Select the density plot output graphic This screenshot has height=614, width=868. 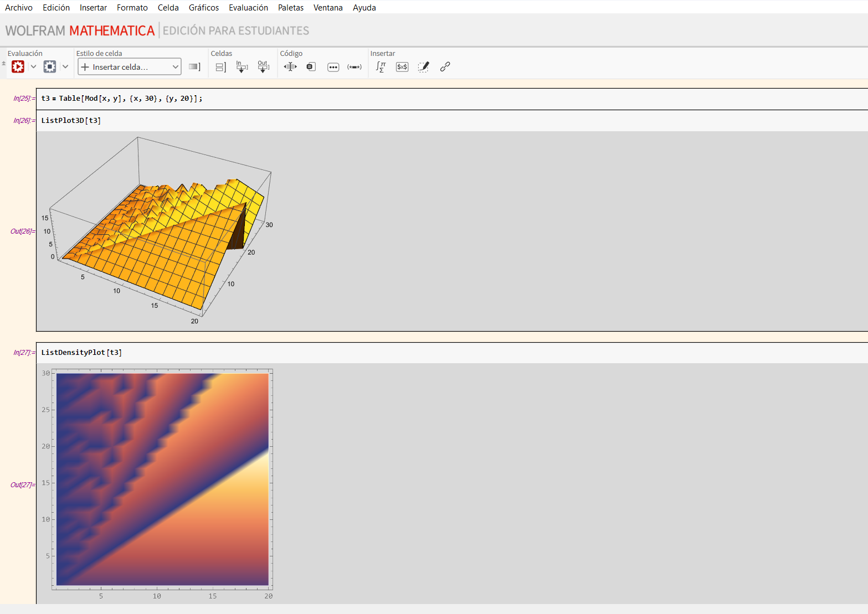[x=162, y=479]
